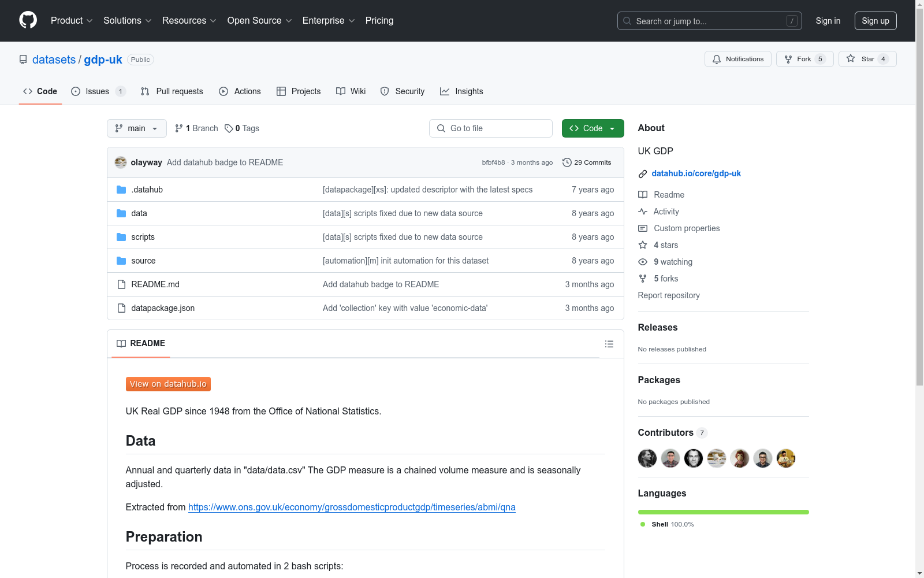The image size is (924, 578).
Task: Click the README section tab heading
Action: point(141,343)
